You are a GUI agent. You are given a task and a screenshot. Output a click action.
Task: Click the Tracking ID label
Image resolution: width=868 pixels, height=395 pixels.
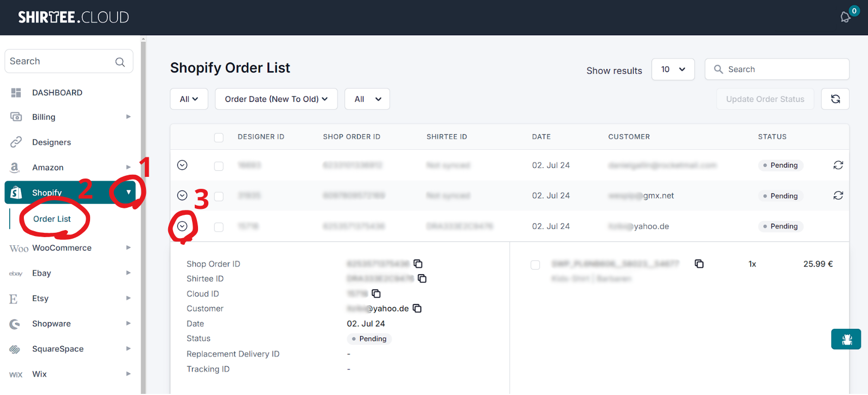pos(208,369)
